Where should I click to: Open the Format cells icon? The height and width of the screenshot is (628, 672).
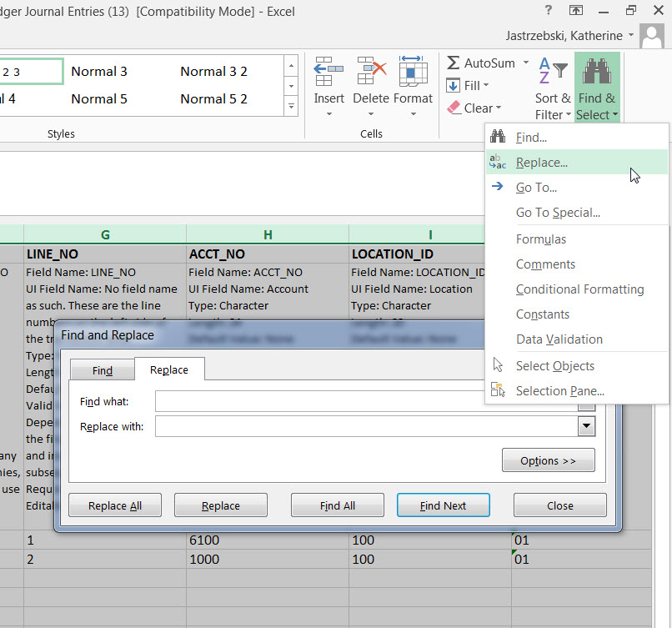[413, 73]
